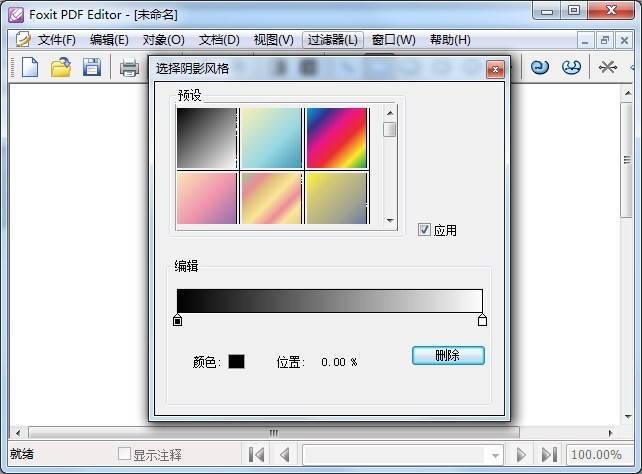
Task: Select the white right gradient stop
Action: point(482,320)
